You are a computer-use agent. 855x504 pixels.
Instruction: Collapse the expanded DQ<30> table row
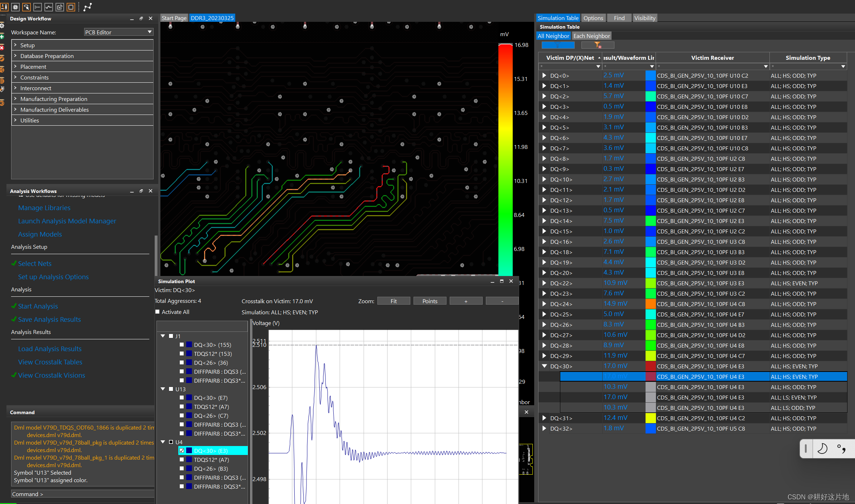[544, 366]
